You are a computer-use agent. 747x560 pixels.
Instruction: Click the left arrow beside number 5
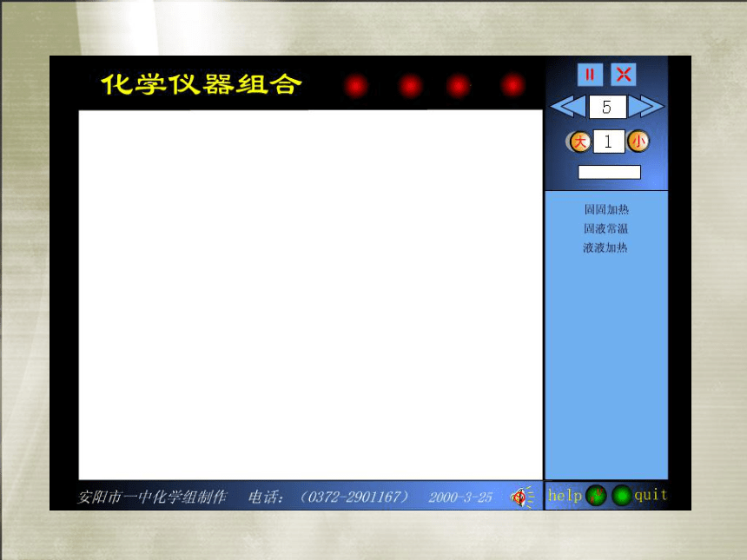pos(568,106)
